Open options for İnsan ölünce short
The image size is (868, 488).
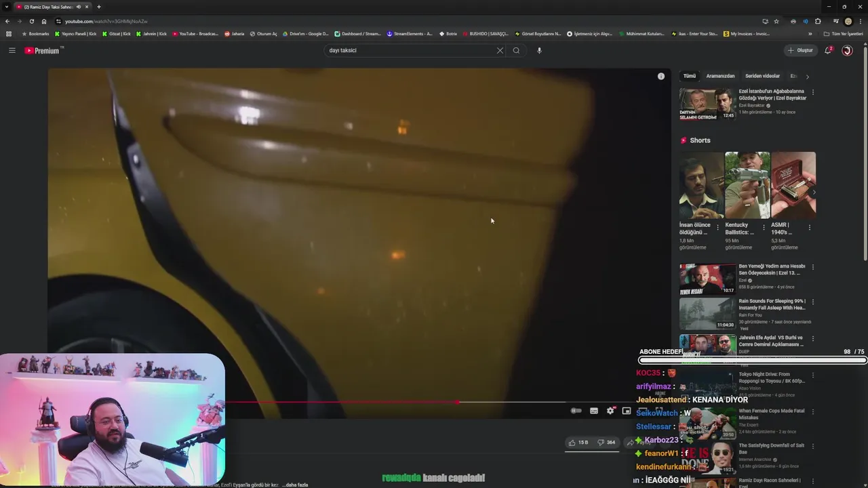pos(717,228)
